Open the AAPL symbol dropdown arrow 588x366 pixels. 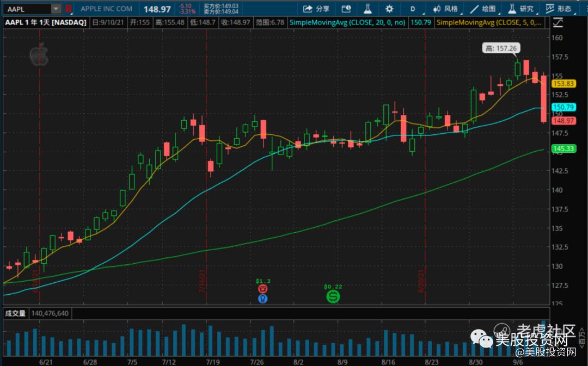click(56, 9)
